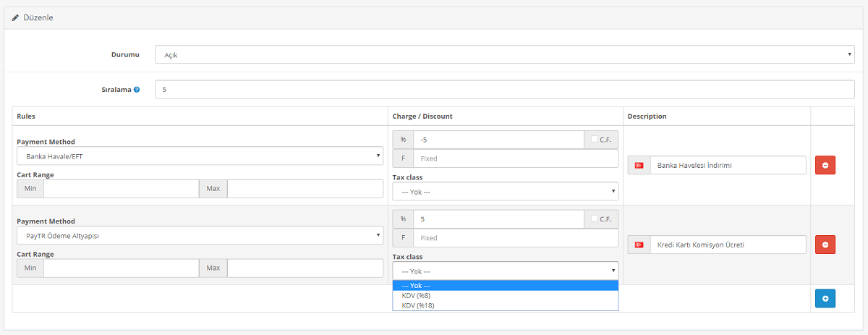This screenshot has width=868, height=335.
Task: Choose KDV (%8) tax class option
Action: coord(506,295)
